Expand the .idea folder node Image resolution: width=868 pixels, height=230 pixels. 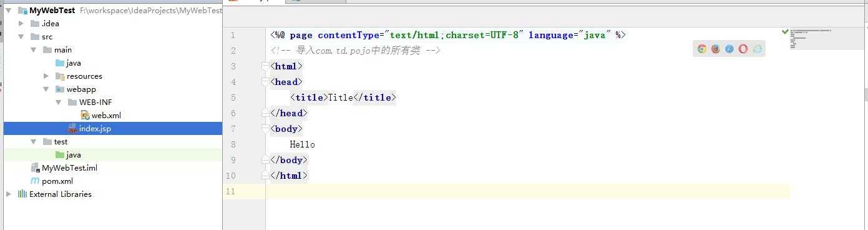tap(21, 24)
